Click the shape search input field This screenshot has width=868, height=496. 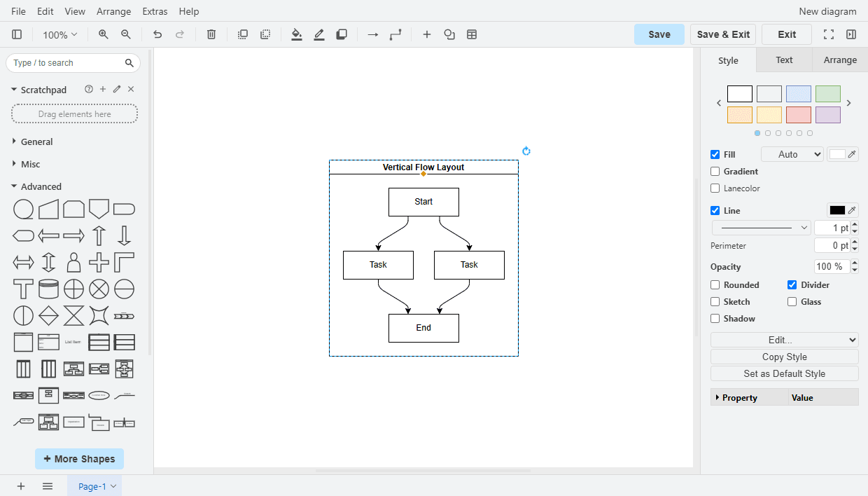(66, 63)
